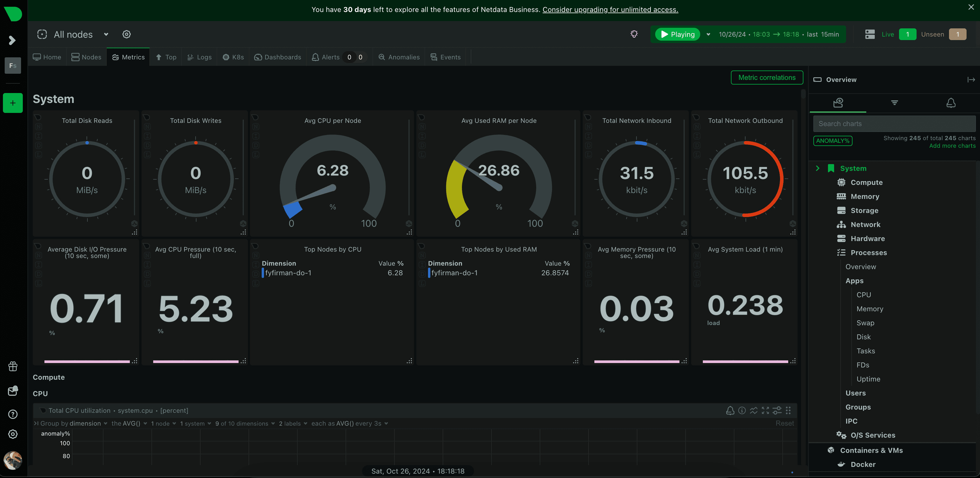Select the alerts bell tab in Overview panel

[x=951, y=103]
